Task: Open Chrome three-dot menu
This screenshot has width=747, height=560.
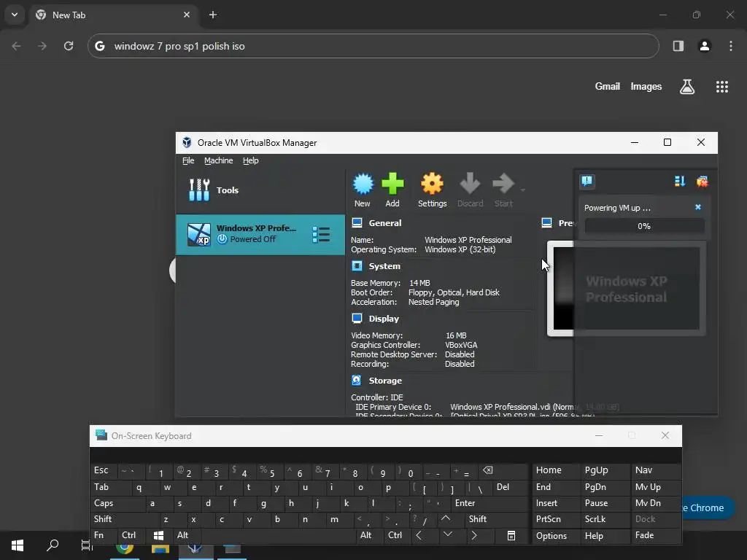Action: pyautogui.click(x=731, y=46)
